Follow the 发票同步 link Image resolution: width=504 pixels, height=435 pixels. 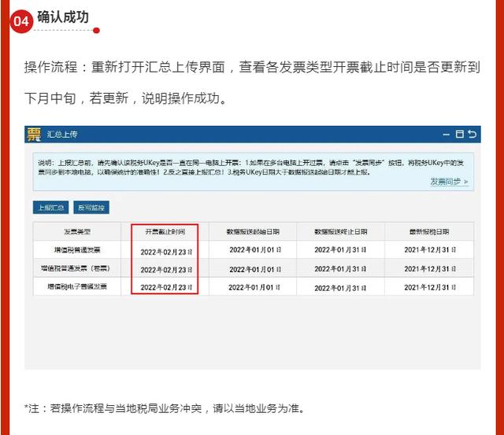[x=449, y=182]
